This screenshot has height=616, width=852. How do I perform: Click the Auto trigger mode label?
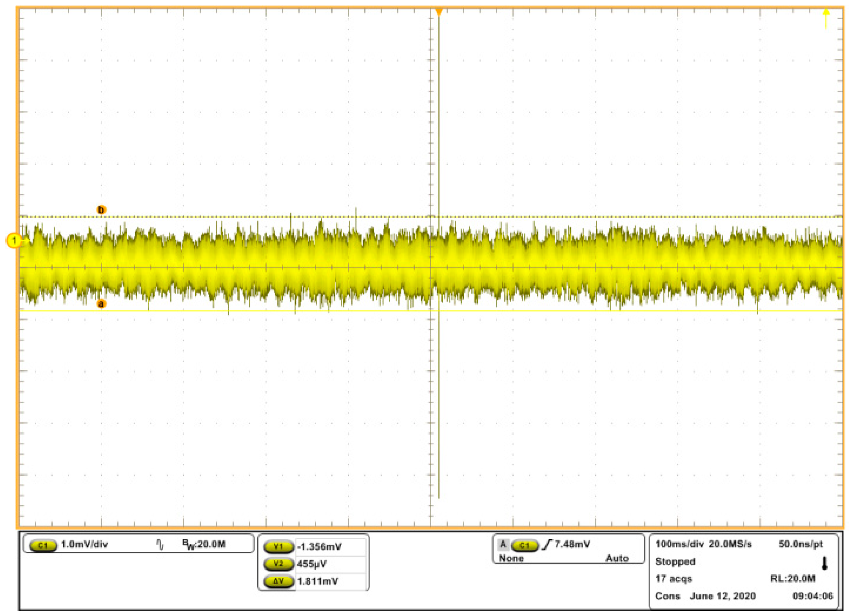point(617,558)
